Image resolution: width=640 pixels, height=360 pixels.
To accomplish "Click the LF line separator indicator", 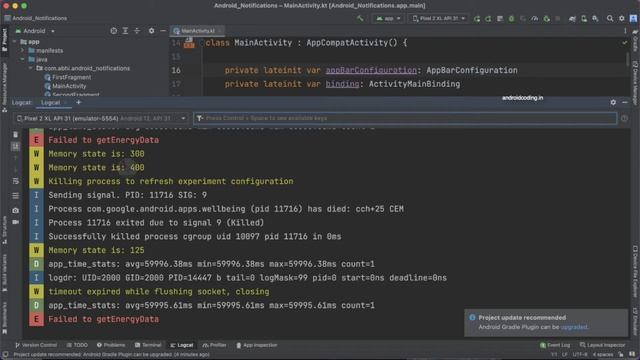I will tap(565, 355).
